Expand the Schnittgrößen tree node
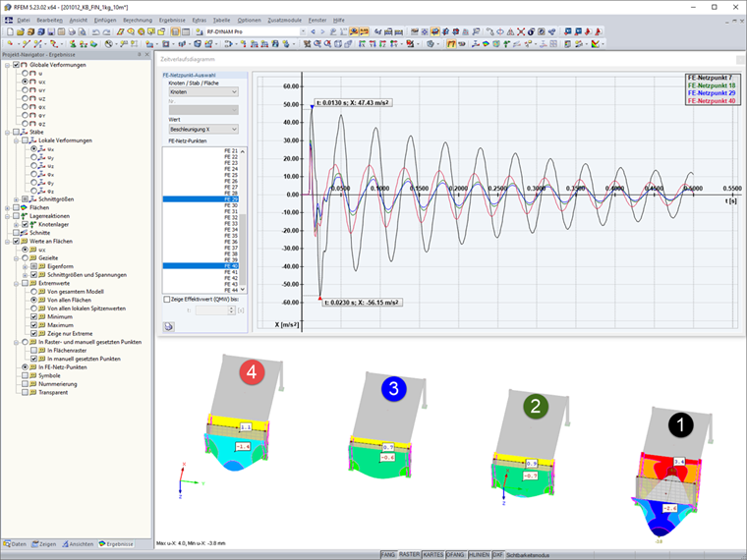This screenshot has height=560, width=747. pyautogui.click(x=16, y=199)
